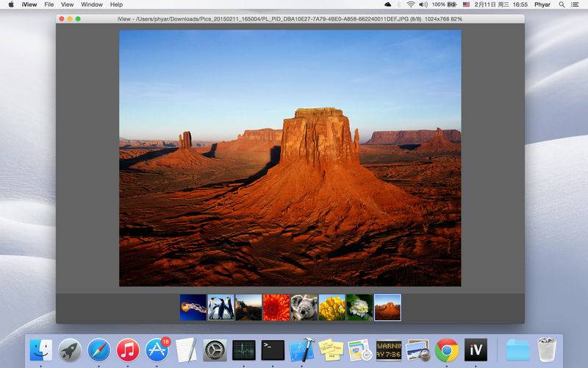Launch Google Chrome from the Dock

pos(447,350)
